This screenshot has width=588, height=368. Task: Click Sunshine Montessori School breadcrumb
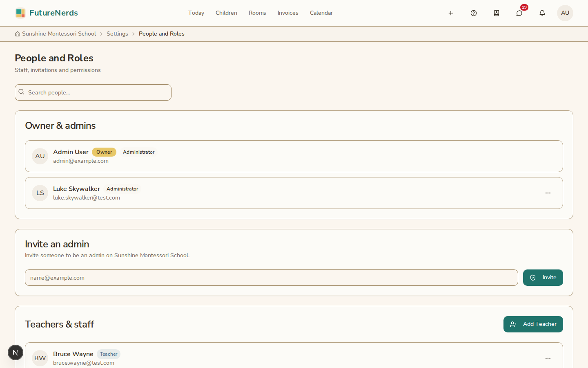[x=59, y=34]
